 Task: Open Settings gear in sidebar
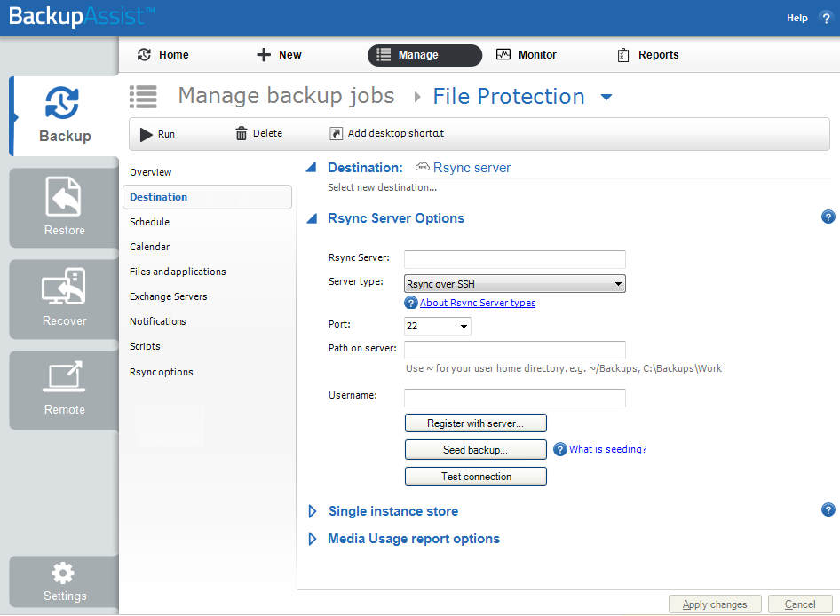[x=64, y=581]
